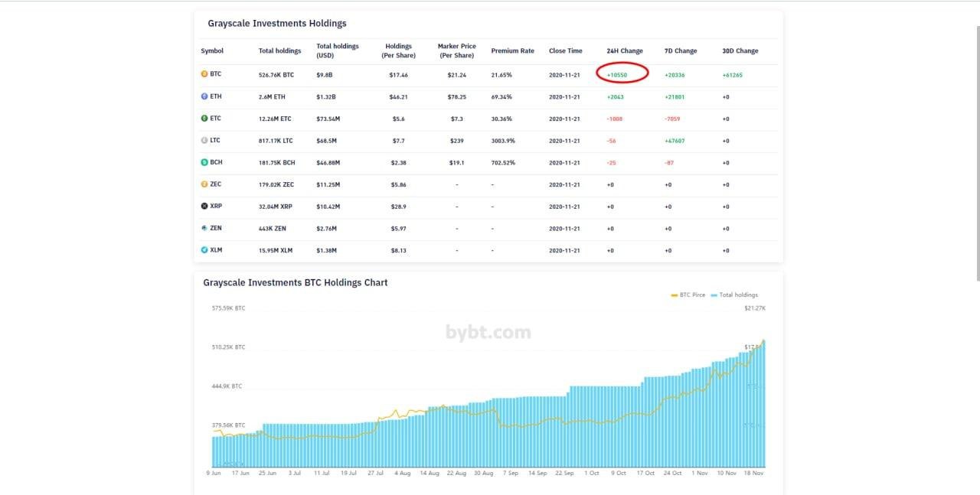Click the +10550 BTC 24H change value
The width and height of the screenshot is (980, 495).
click(617, 75)
